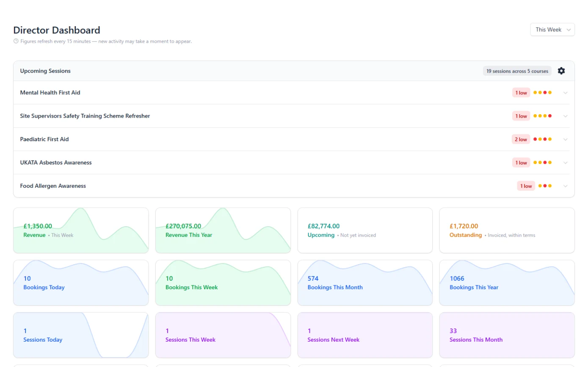Click the 574 bookings figure
This screenshot has height=367, width=588.
(313, 279)
